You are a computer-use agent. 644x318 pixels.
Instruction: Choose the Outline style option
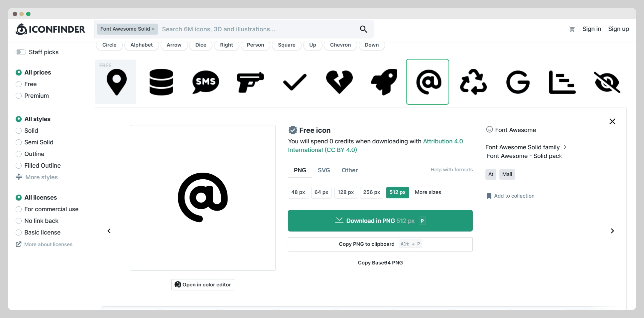pos(19,154)
